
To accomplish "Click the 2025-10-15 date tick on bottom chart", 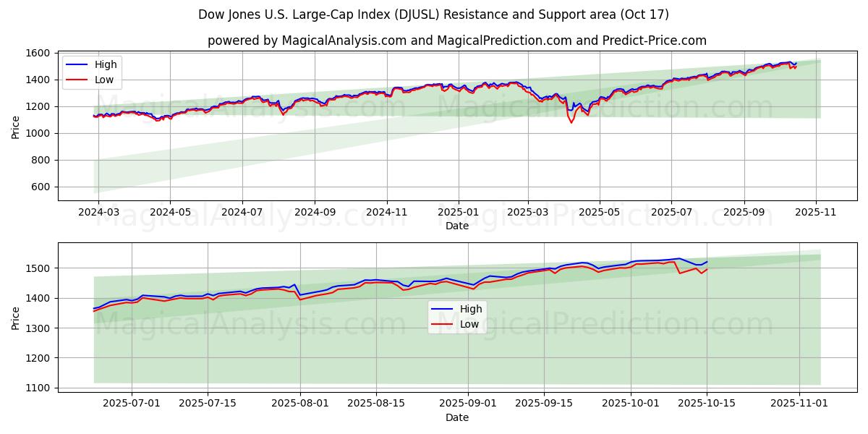I will tap(707, 404).
